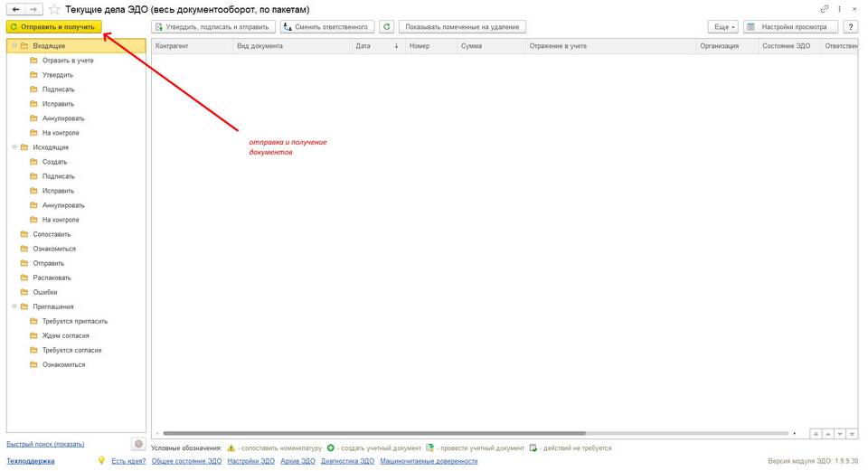The image size is (868, 471).
Task: Click the scroll-down arrow button in grid
Action: [840, 434]
